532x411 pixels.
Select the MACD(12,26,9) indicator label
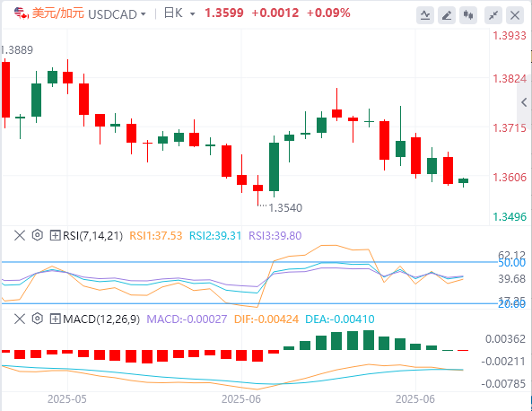tap(101, 319)
